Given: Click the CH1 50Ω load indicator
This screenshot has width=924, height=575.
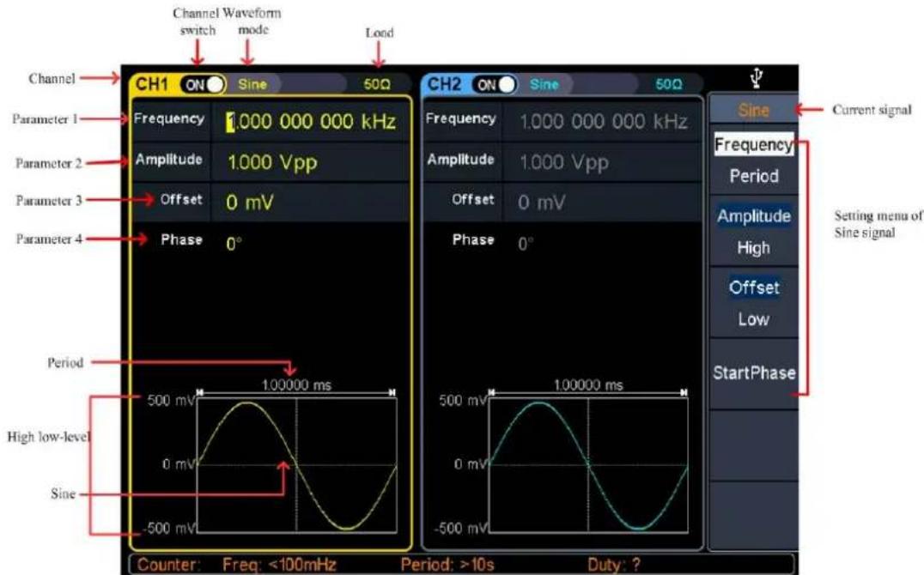Looking at the screenshot, I should click(x=377, y=84).
